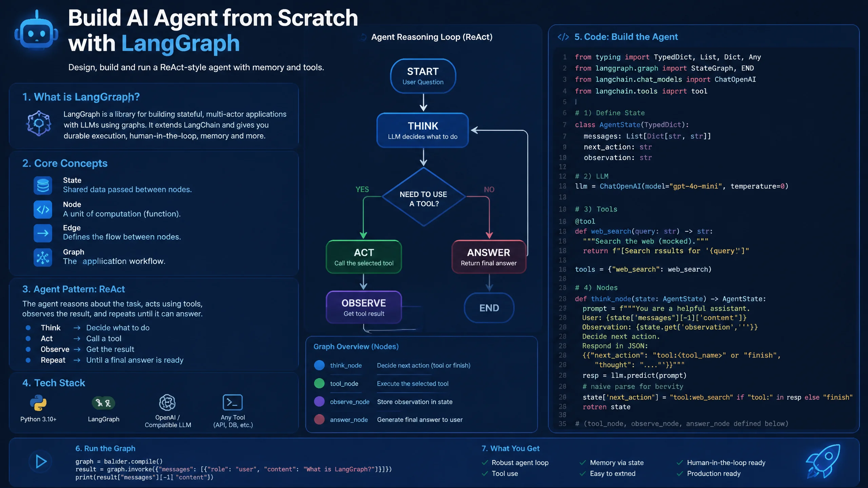This screenshot has height=488, width=868.
Task: Select the green ACT node
Action: [364, 257]
